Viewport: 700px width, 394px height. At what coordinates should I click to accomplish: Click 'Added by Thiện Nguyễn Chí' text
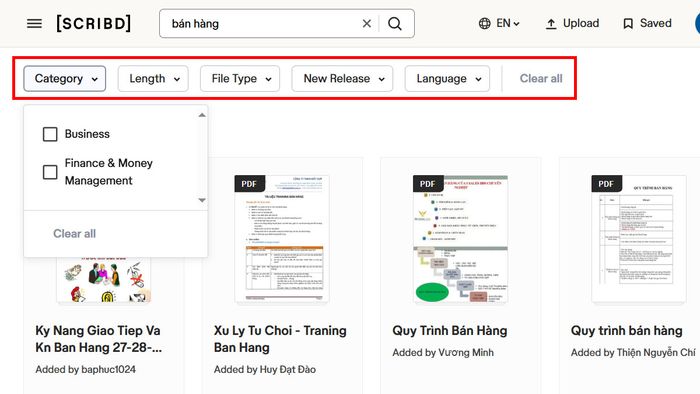coord(633,353)
